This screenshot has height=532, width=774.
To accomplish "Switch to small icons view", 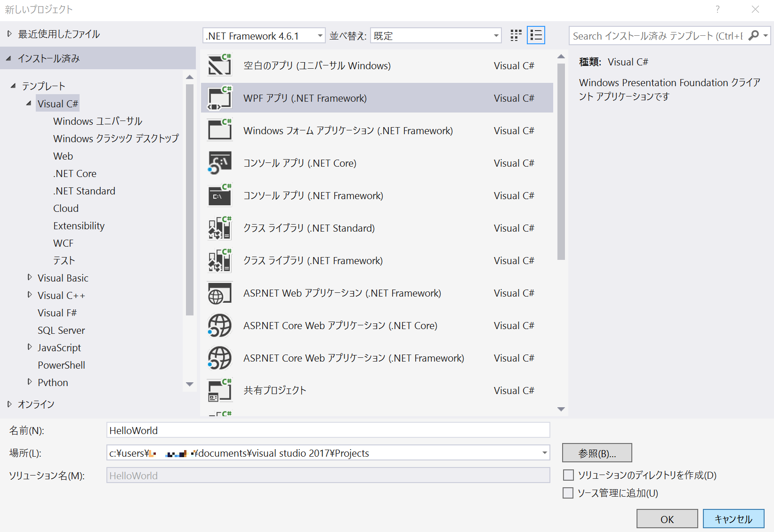I will click(x=516, y=35).
